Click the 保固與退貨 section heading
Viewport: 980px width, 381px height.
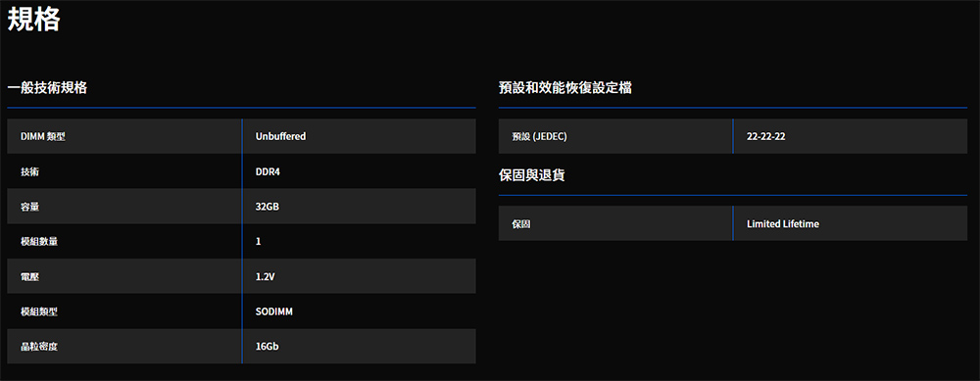point(532,175)
